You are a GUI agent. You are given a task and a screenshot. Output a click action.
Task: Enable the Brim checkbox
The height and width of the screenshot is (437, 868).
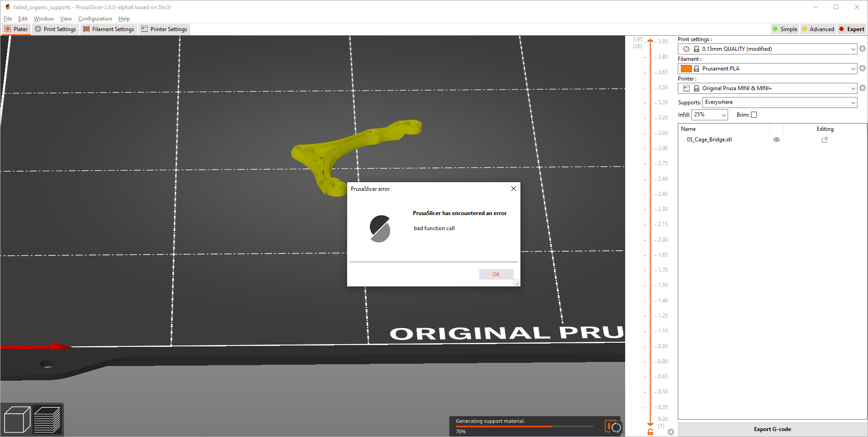[754, 114]
